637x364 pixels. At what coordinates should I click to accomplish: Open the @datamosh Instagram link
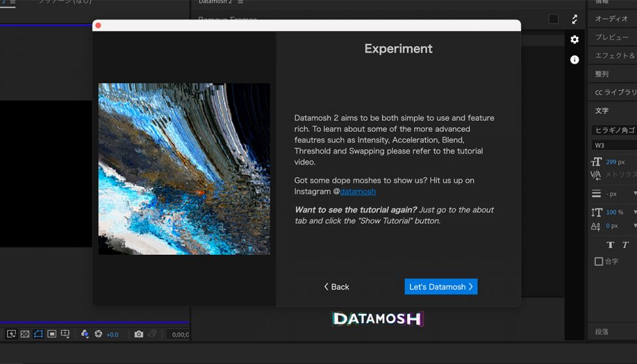coord(357,191)
